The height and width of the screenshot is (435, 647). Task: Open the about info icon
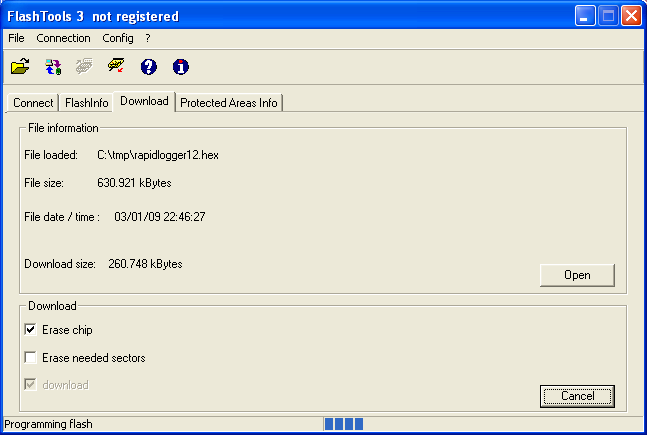click(181, 66)
